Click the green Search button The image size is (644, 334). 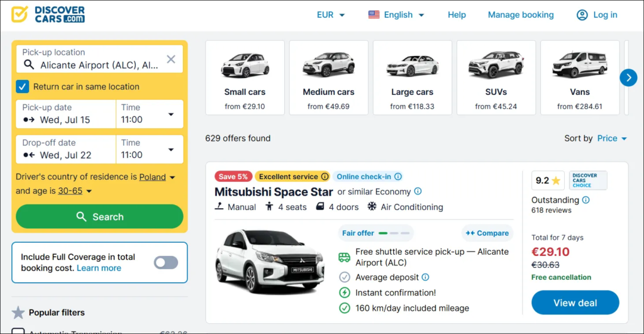99,216
